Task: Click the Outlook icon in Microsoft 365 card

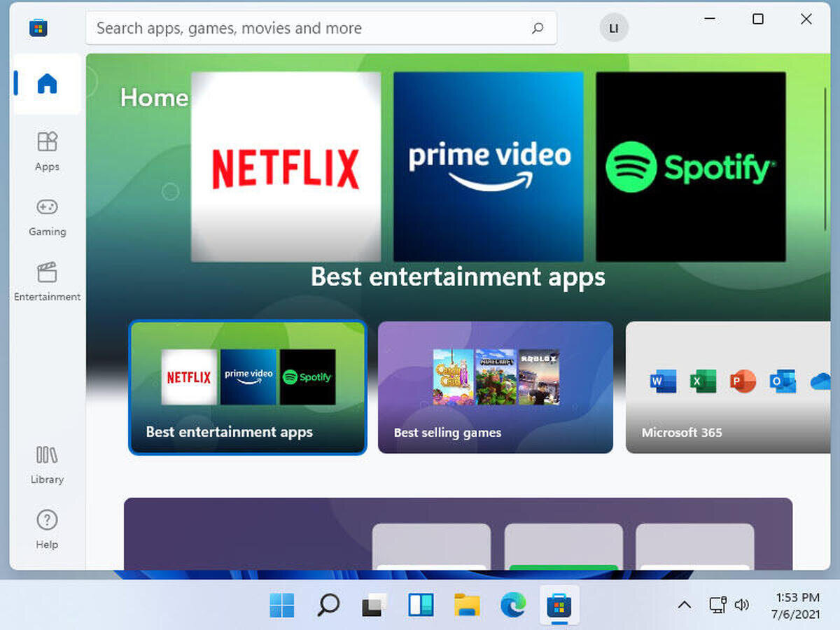Action: pos(783,381)
